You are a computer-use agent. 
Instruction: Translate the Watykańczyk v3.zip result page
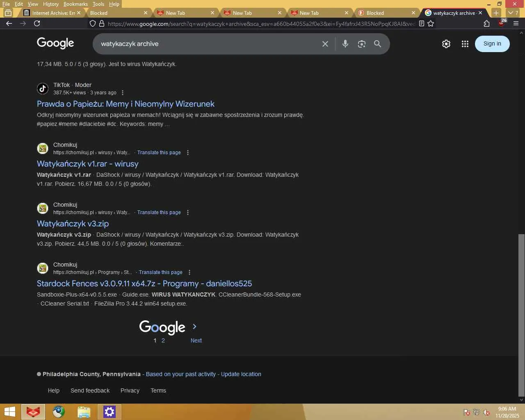(x=159, y=212)
